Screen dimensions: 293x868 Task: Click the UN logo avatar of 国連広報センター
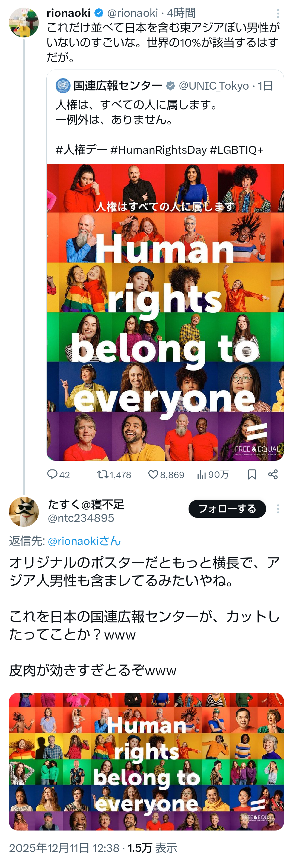coord(63,86)
